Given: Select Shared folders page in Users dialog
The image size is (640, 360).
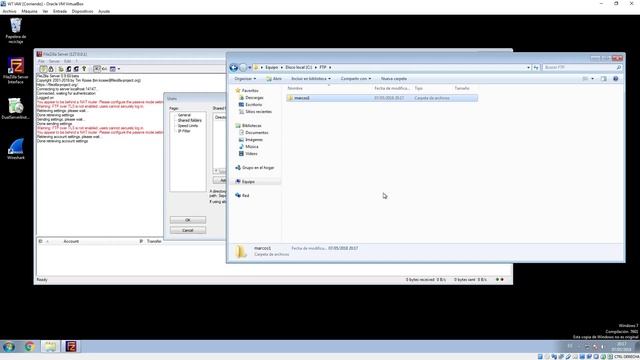Looking at the screenshot, I should pos(189,120).
